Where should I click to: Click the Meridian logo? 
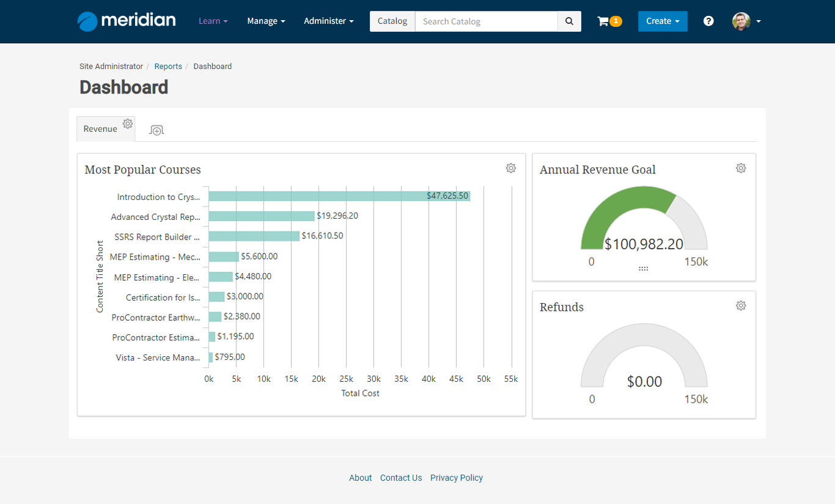click(x=127, y=21)
